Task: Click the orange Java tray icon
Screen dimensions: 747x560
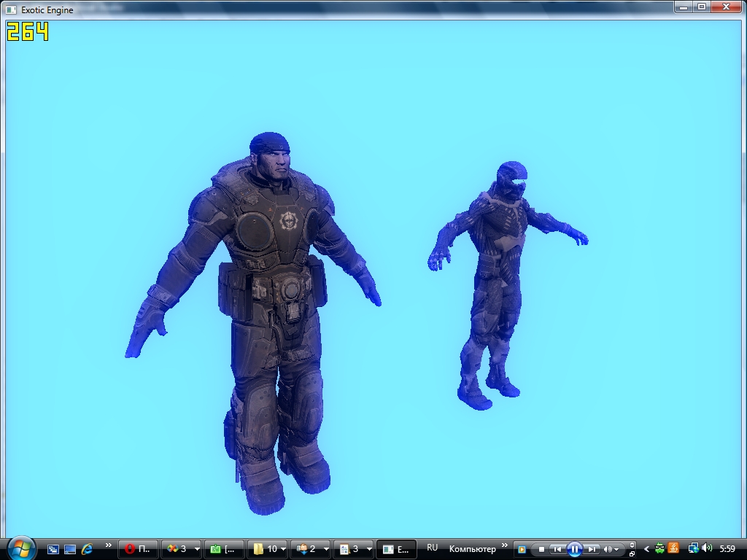Action: 673,549
